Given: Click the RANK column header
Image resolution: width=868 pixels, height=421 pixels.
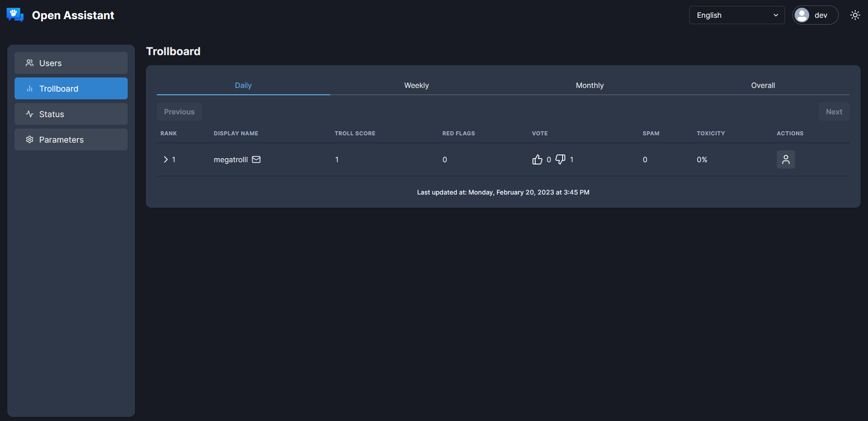Looking at the screenshot, I should (x=169, y=133).
